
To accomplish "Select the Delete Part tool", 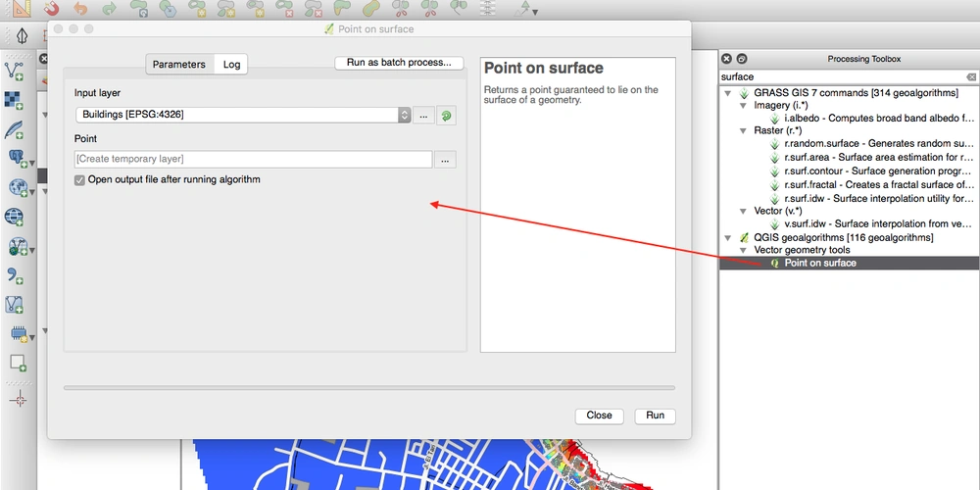I will [313, 8].
